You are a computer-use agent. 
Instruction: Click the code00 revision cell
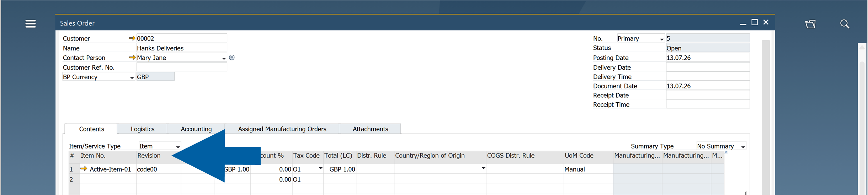coord(159,169)
